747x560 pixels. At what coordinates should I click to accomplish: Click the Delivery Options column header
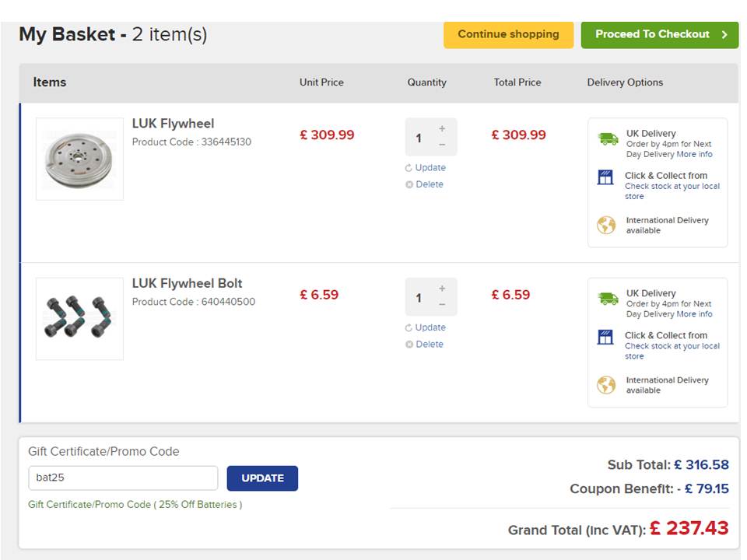click(625, 82)
